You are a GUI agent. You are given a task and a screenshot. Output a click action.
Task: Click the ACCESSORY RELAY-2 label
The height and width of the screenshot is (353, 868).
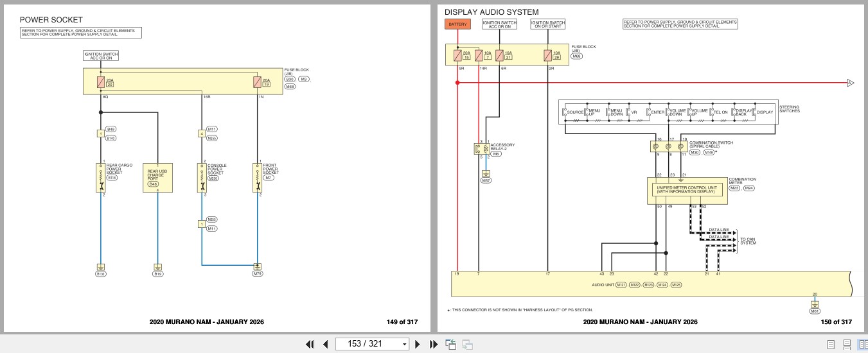(x=502, y=147)
